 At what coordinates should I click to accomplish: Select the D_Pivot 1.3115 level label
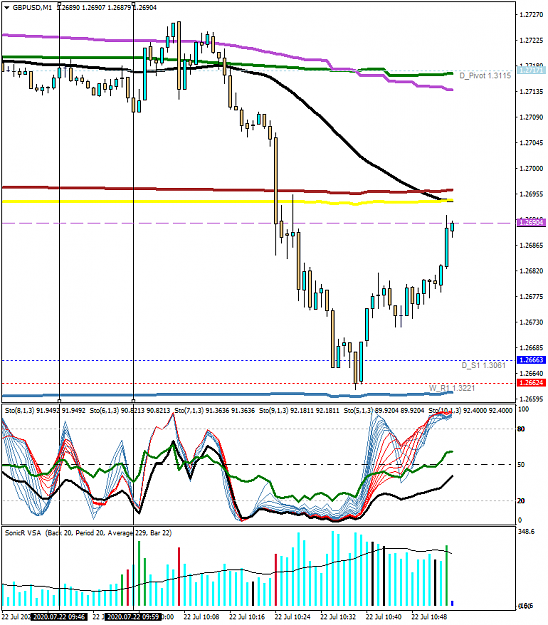[x=485, y=76]
